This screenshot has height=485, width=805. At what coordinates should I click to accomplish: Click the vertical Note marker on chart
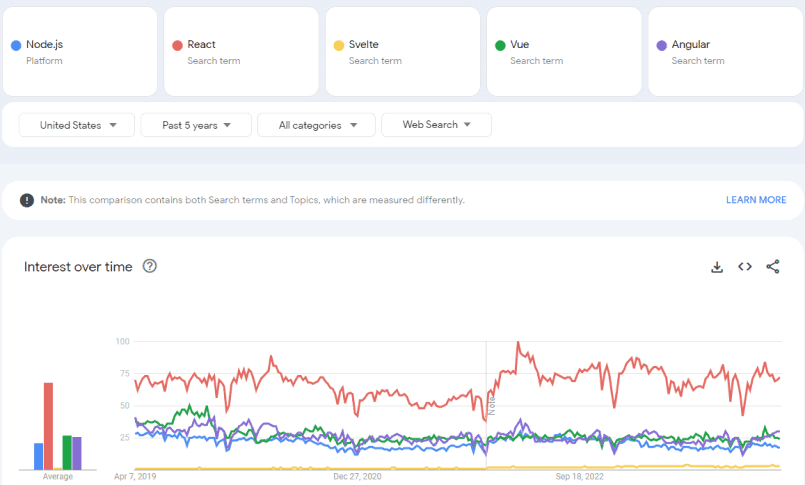click(x=491, y=405)
